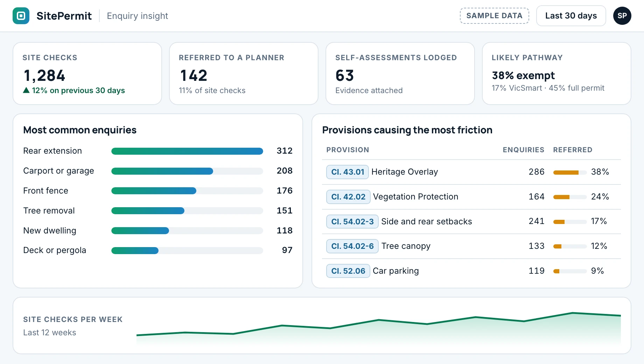Sort by the ENQUIRIES column header
The width and height of the screenshot is (644, 364).
[523, 150]
